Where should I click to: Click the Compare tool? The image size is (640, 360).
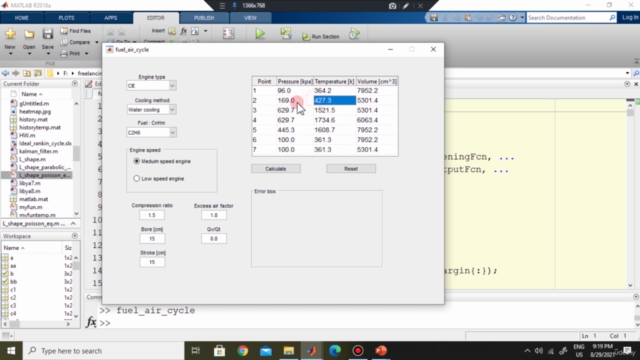[x=76, y=42]
